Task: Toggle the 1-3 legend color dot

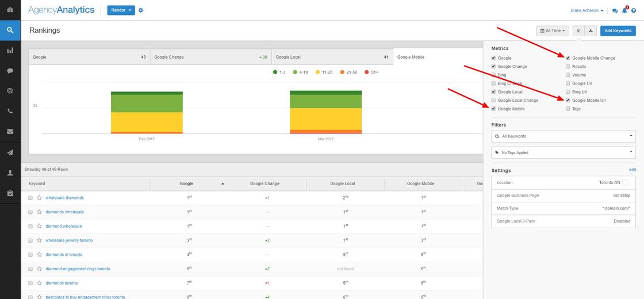Action: click(275, 72)
